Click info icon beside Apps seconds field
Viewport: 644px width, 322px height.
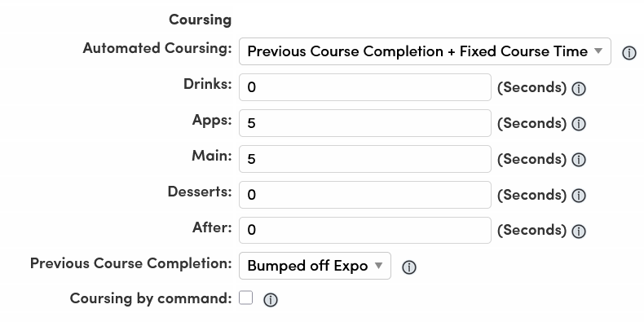coord(579,124)
